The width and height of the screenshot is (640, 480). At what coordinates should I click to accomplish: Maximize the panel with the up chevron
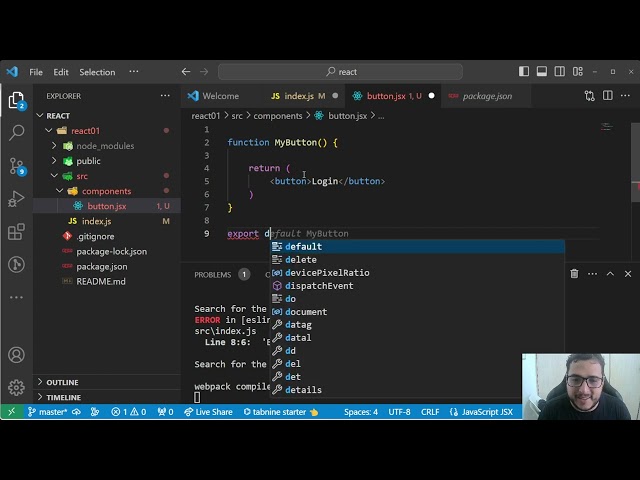[610, 273]
